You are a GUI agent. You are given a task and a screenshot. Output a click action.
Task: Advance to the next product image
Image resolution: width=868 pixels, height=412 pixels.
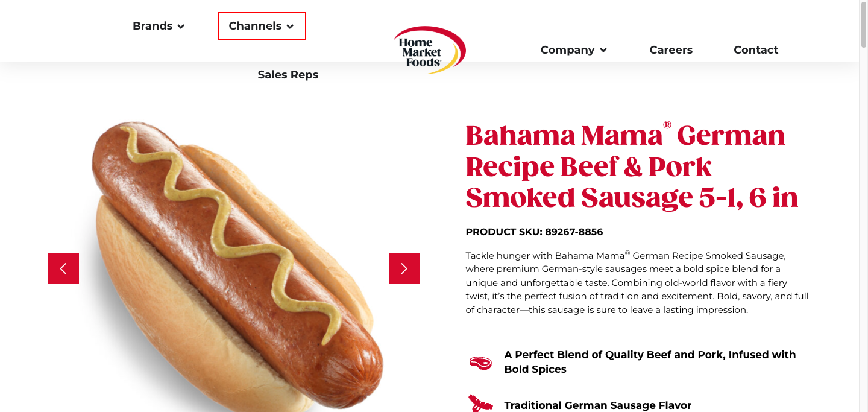pos(404,268)
